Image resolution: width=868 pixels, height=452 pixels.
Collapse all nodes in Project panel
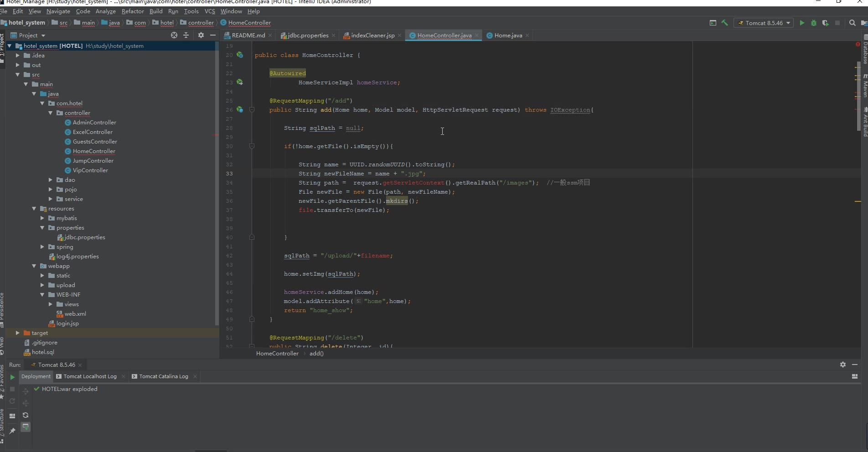coord(186,35)
